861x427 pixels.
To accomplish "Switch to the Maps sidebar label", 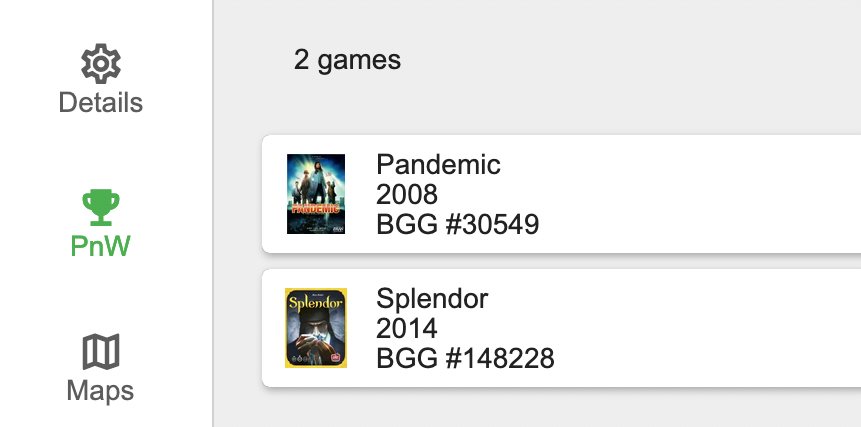I will 100,391.
